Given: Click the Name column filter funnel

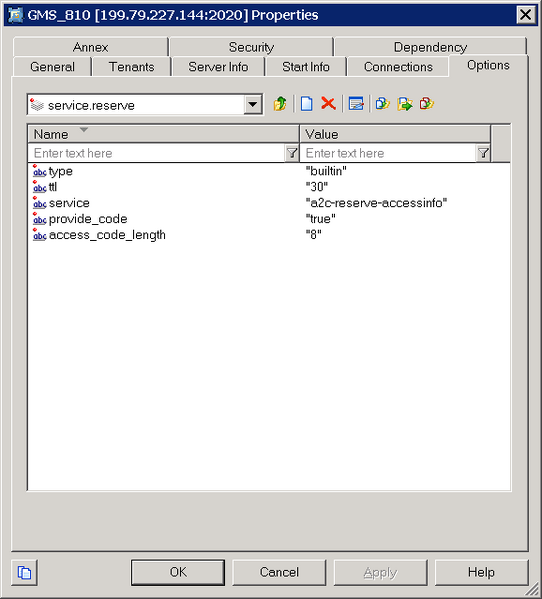Looking at the screenshot, I should click(x=292, y=153).
